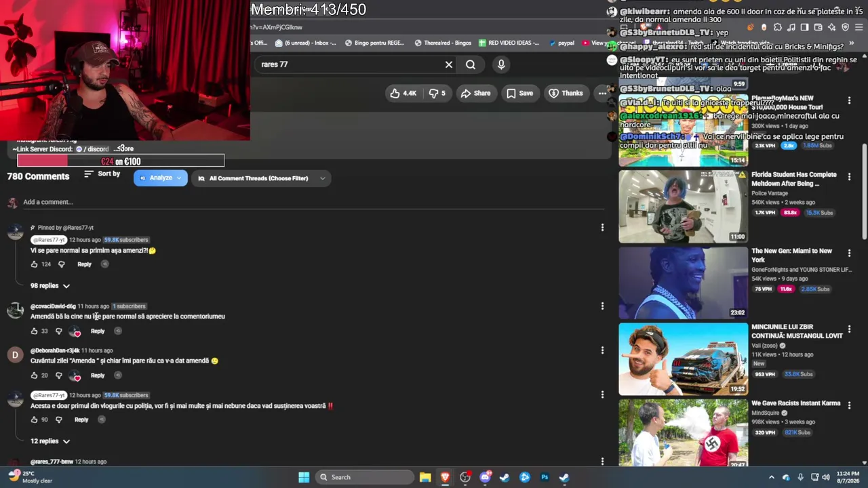Save the video to a playlist

coord(519,94)
